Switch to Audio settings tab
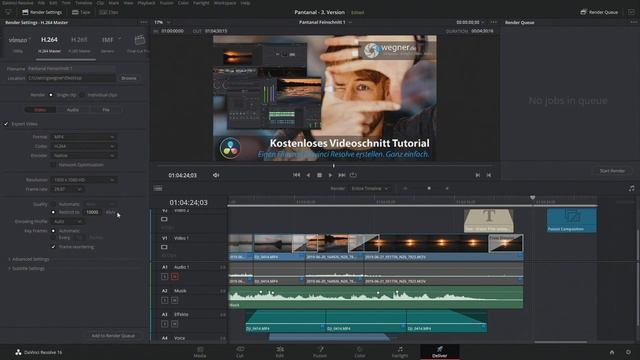 [73, 110]
